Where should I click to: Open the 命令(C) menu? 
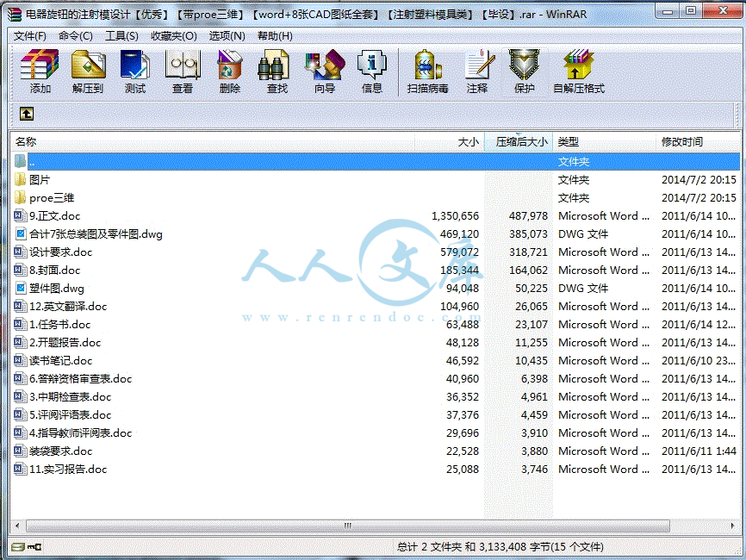75,35
